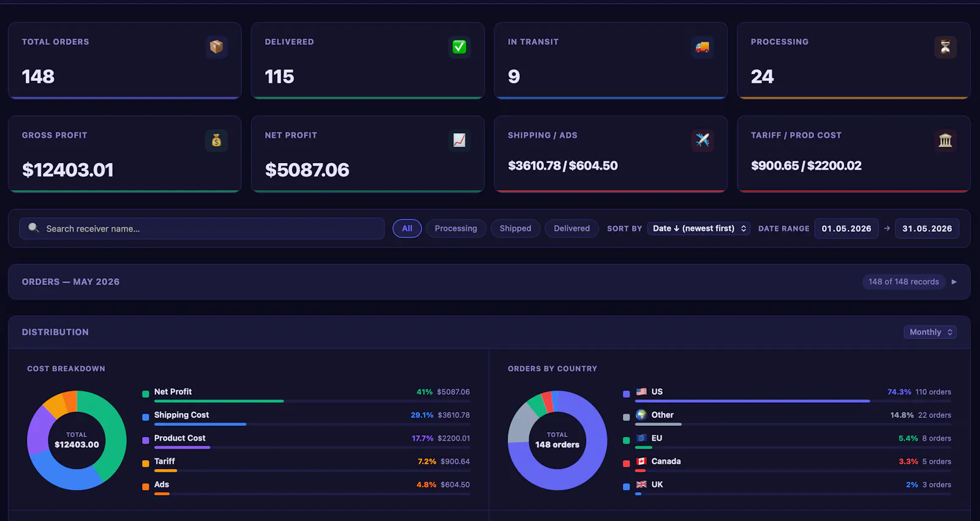The image size is (980, 521).
Task: Click the blue UK legend swatch
Action: click(627, 487)
